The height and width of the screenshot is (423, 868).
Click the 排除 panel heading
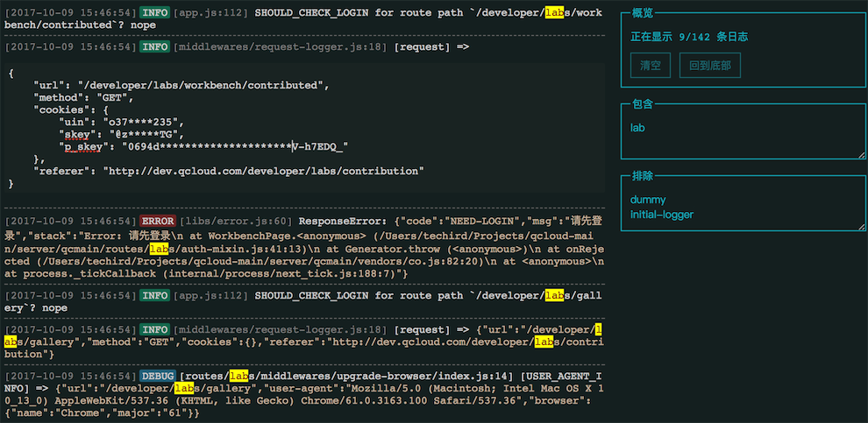point(642,176)
